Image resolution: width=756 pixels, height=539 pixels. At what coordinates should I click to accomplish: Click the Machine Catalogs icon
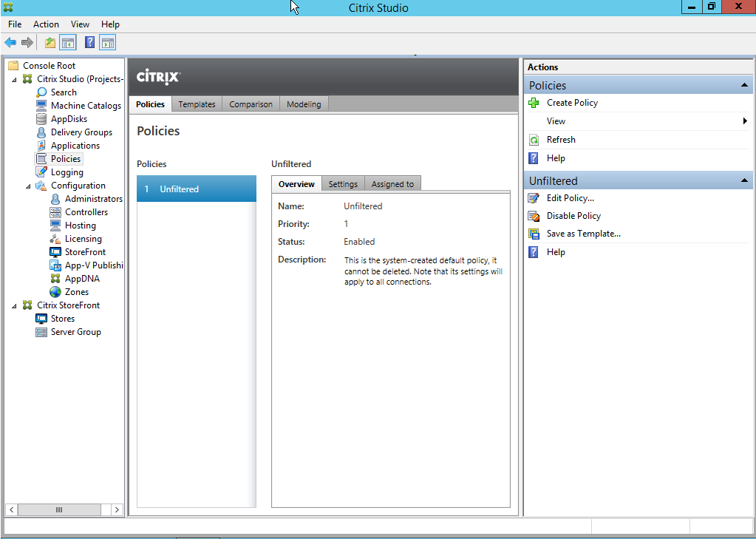42,105
